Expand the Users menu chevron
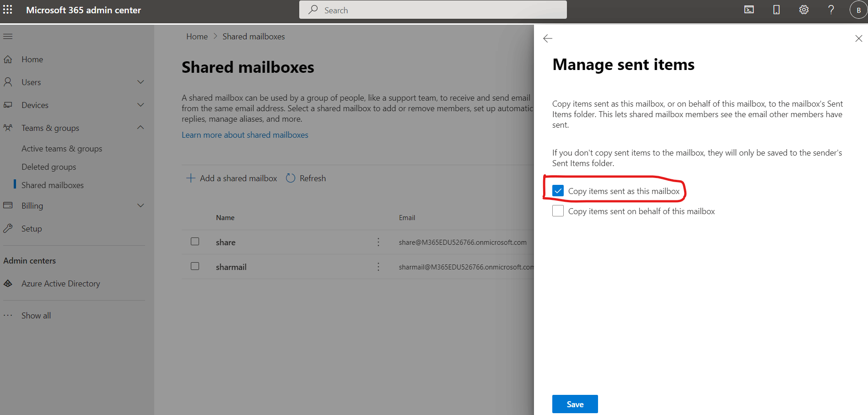 coord(140,82)
